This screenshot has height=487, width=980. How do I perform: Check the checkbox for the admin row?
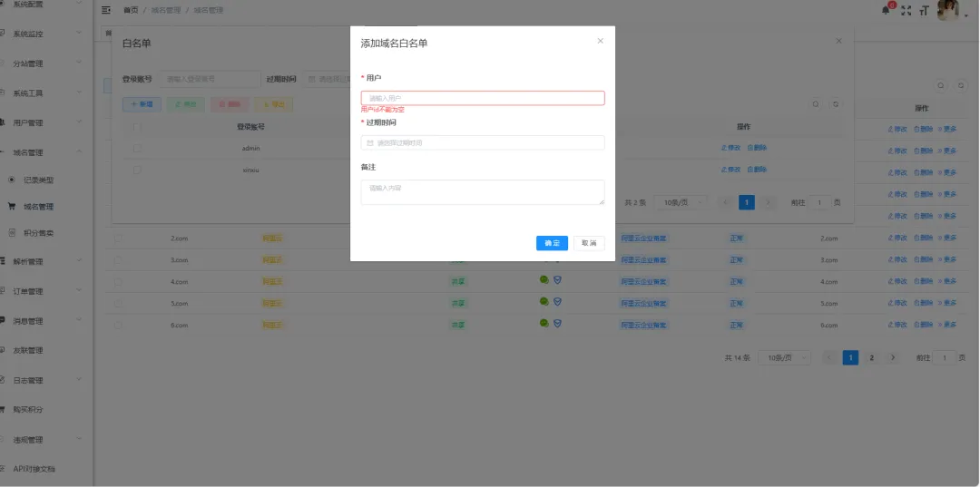tap(138, 147)
